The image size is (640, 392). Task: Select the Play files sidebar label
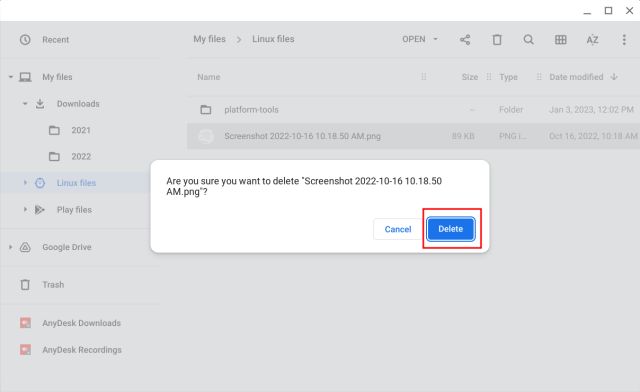coord(74,209)
